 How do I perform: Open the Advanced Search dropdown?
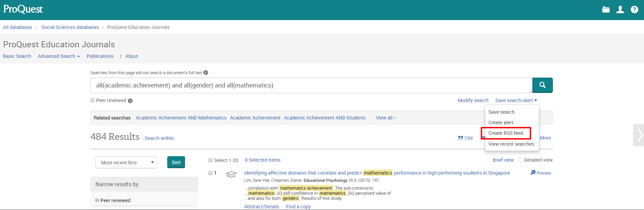[59, 56]
